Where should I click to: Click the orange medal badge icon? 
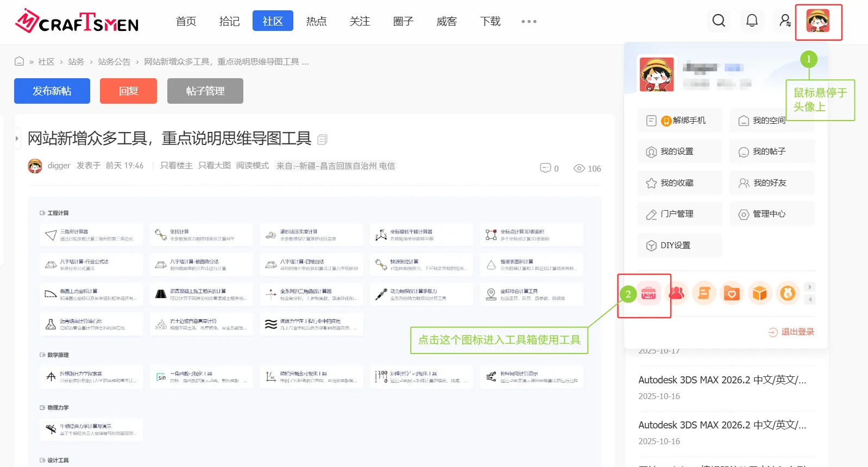[788, 294]
